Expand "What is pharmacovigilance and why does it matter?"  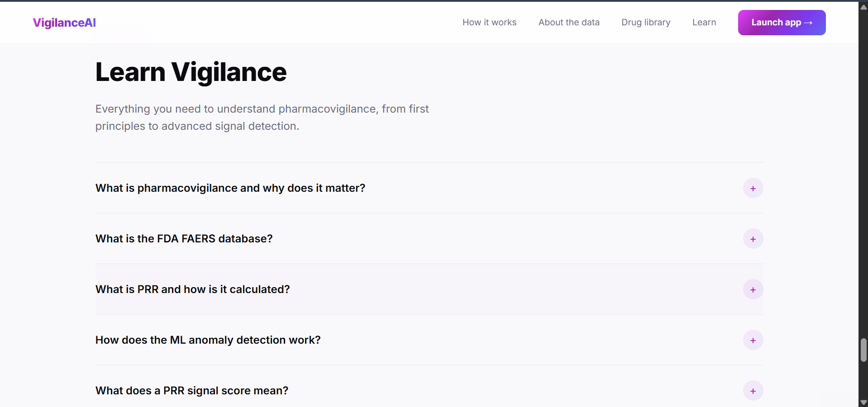pos(429,188)
